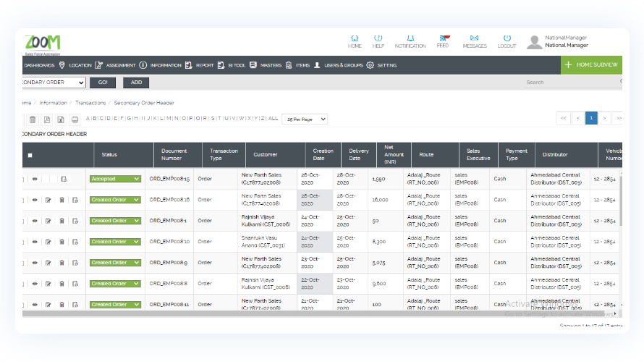This screenshot has width=644, height=362.
Task: Open the Notification bell
Action: point(410,38)
